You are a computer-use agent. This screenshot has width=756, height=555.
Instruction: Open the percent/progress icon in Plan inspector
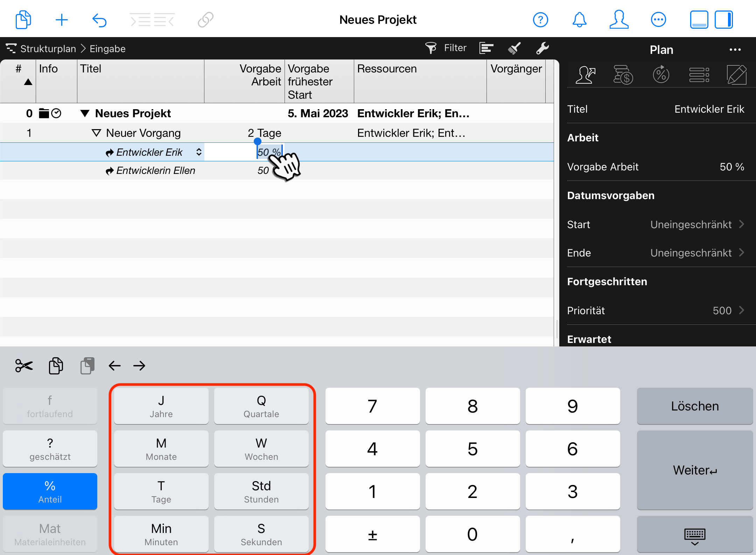point(661,74)
